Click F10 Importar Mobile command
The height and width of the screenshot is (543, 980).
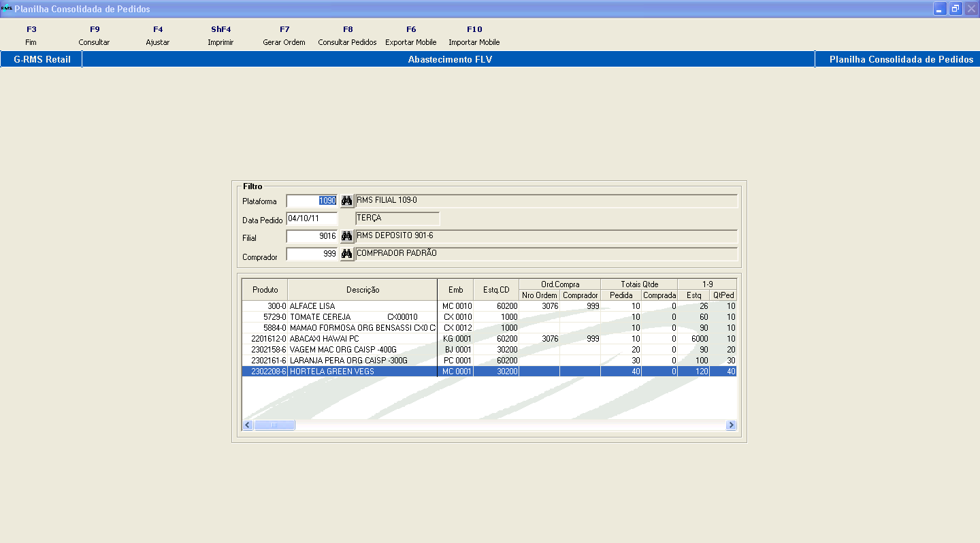[x=474, y=36]
